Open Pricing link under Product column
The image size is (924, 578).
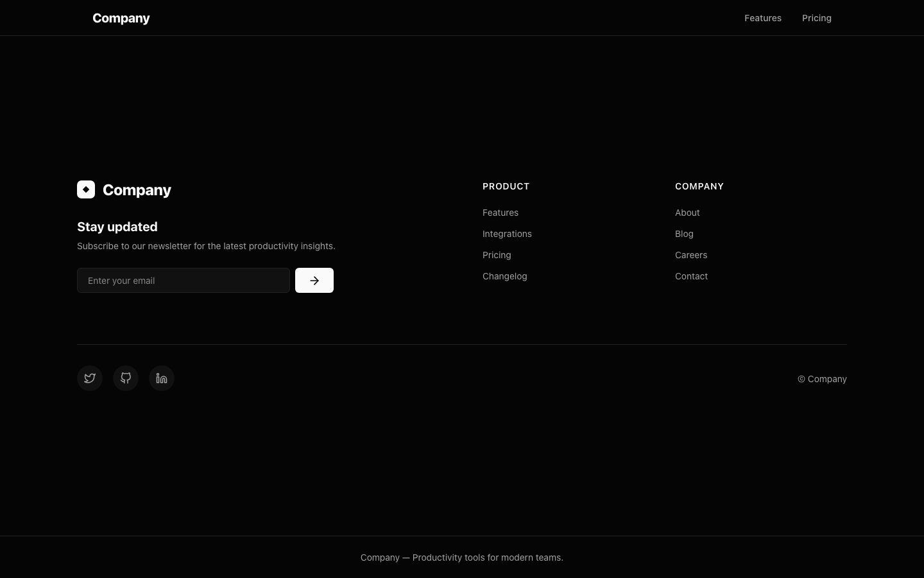tap(497, 255)
